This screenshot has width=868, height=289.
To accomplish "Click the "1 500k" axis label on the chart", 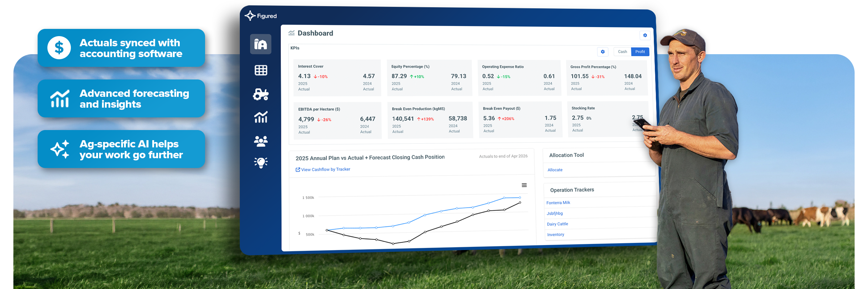I will tap(308, 198).
